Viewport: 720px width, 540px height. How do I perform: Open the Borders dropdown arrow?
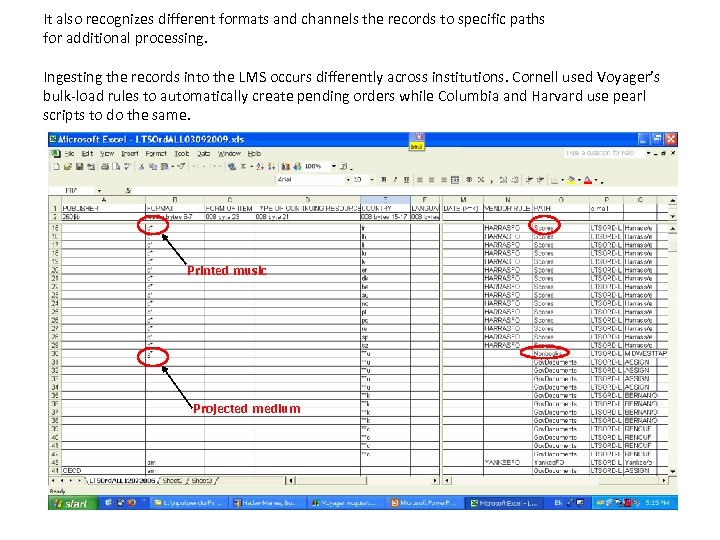tap(562, 180)
